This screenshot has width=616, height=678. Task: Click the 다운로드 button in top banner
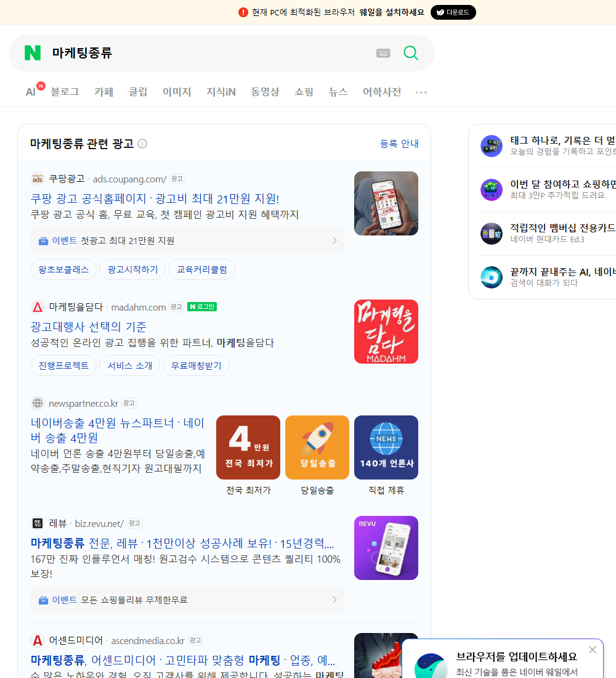point(453,12)
